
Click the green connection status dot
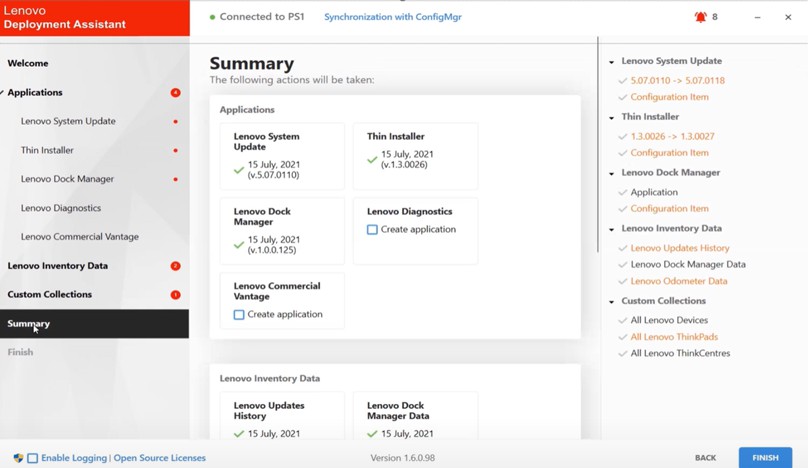point(212,17)
